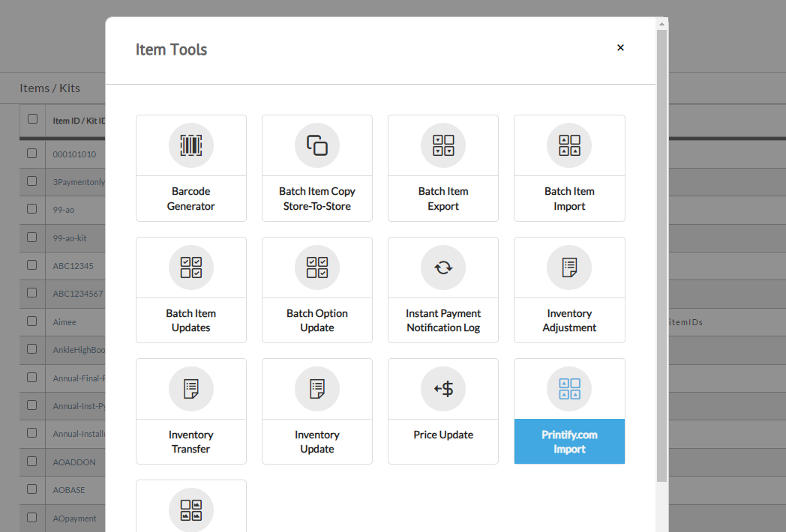Click item ID ABC12345 in list

click(73, 266)
